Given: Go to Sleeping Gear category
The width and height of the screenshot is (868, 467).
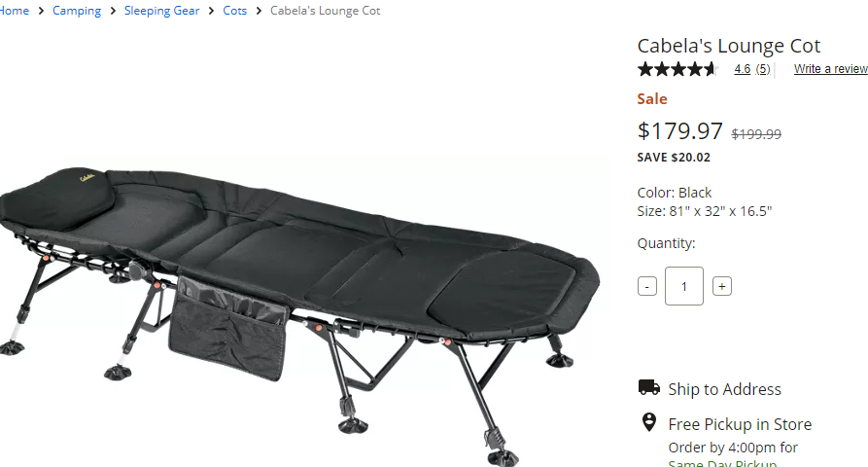Looking at the screenshot, I should pyautogui.click(x=161, y=11).
